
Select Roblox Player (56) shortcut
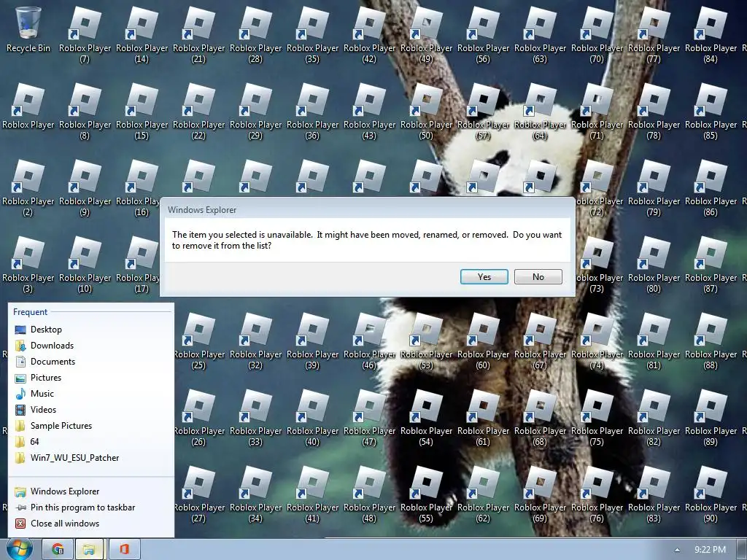click(x=483, y=34)
